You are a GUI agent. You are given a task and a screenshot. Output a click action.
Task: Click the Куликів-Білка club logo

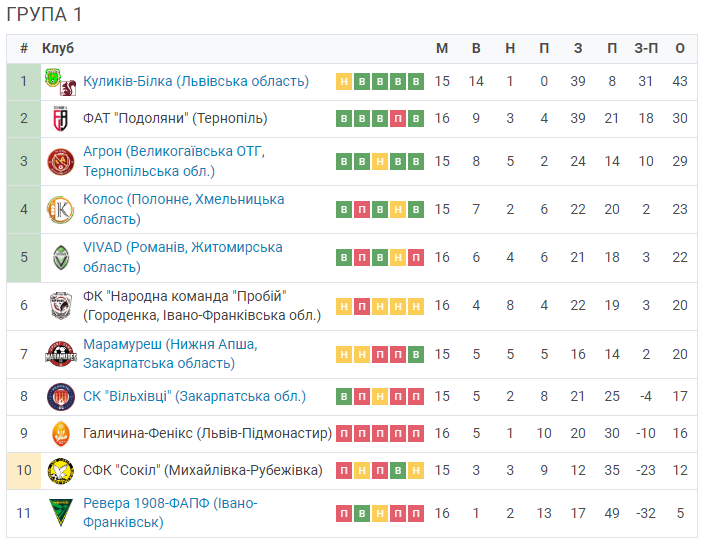click(60, 82)
